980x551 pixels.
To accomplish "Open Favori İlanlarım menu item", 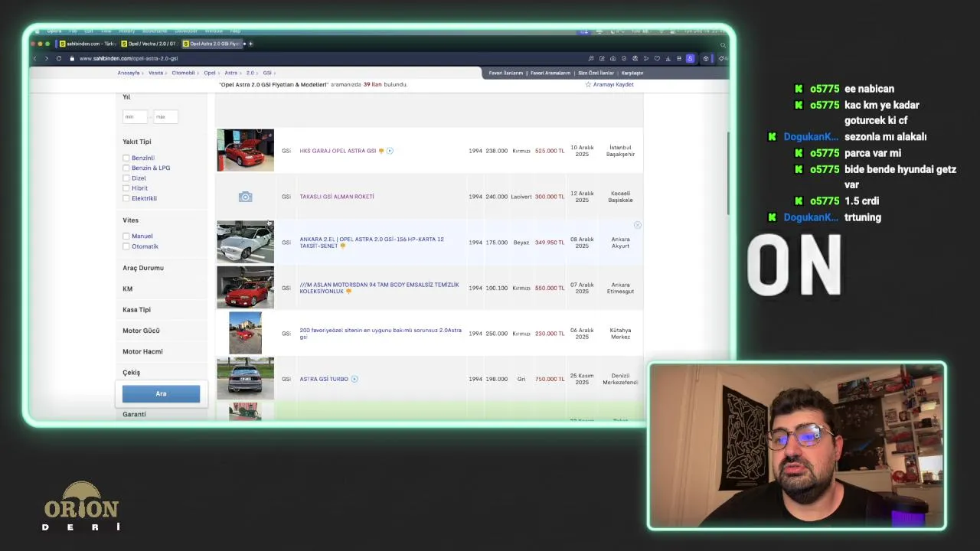I will click(x=505, y=73).
